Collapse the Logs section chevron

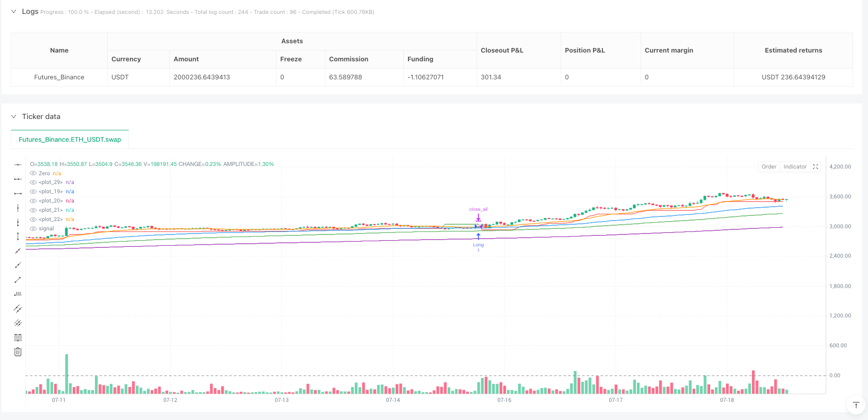point(13,11)
